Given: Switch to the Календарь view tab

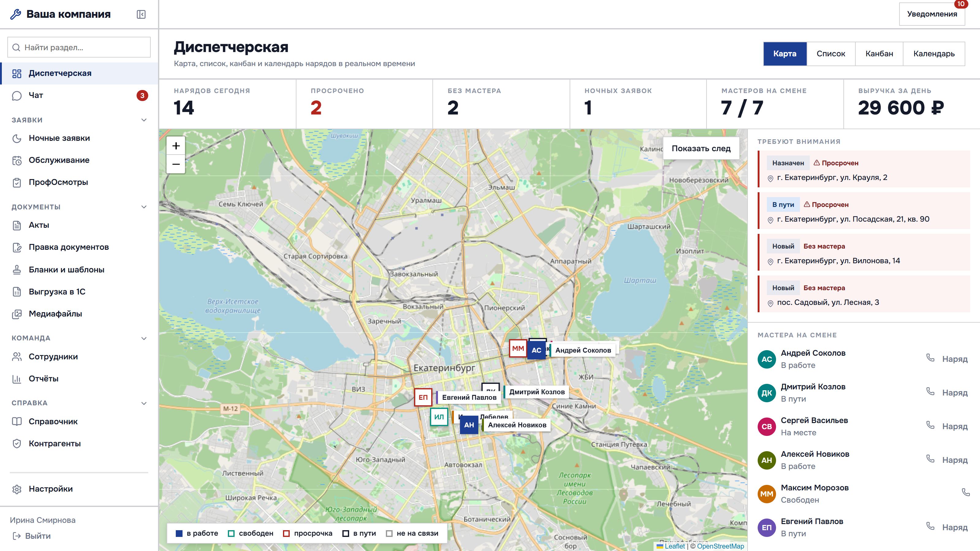Looking at the screenshot, I should (x=934, y=54).
